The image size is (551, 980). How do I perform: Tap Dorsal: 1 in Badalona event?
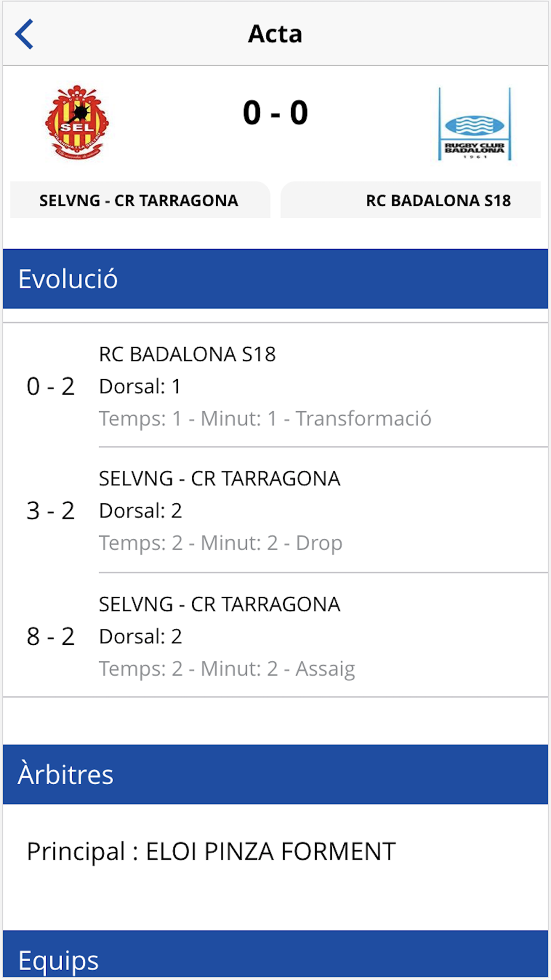pyautogui.click(x=140, y=386)
